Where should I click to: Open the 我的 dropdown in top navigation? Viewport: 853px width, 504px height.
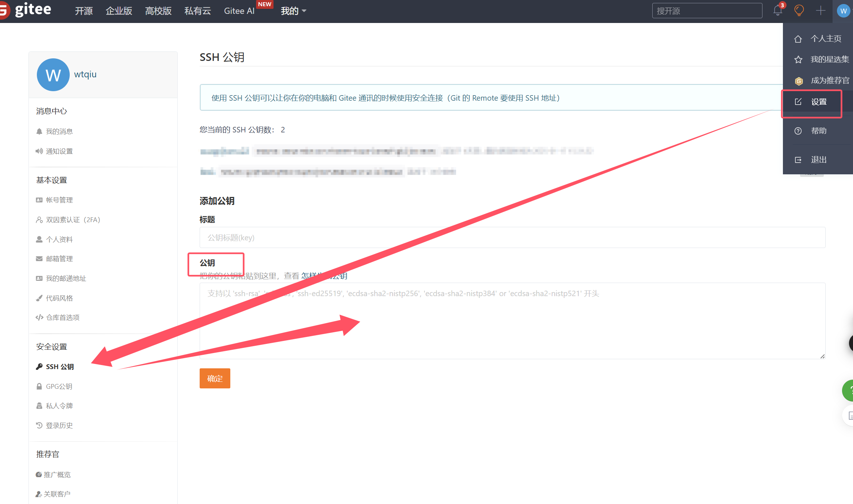(293, 11)
